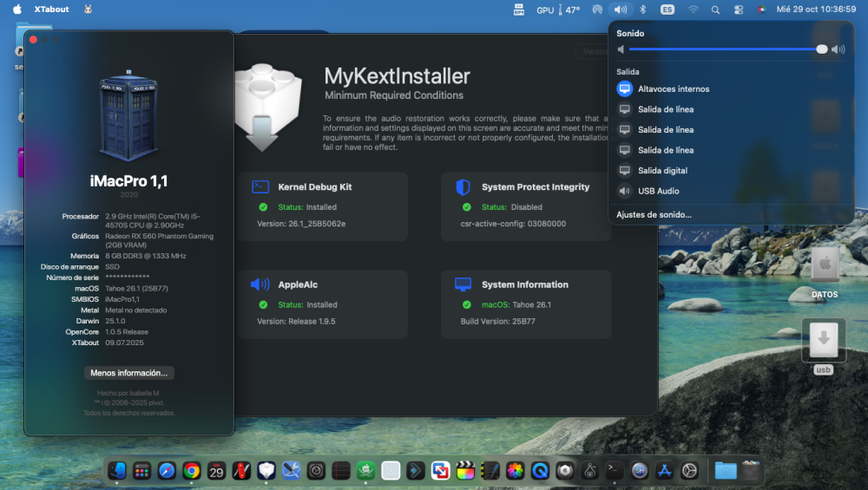Toggle the sound menu in the menu bar

point(621,10)
